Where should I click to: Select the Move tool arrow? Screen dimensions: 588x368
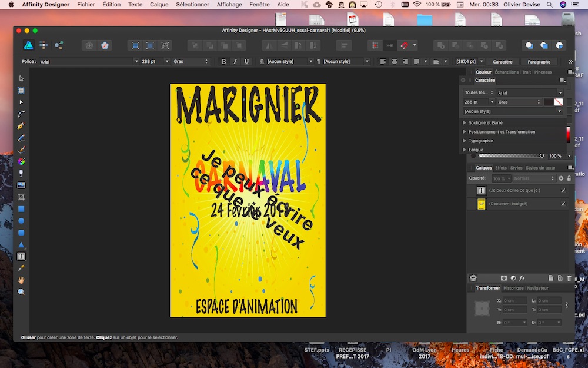tap(21, 78)
